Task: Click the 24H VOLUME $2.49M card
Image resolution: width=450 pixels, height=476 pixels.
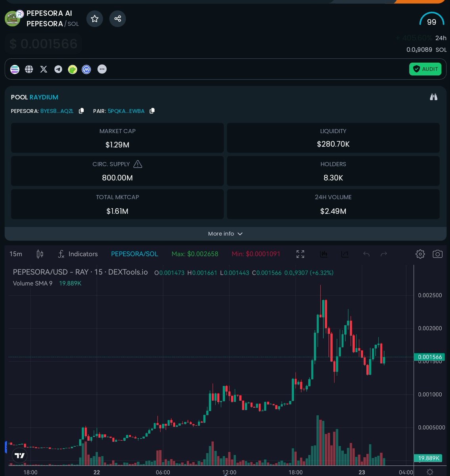Action: pyautogui.click(x=333, y=204)
